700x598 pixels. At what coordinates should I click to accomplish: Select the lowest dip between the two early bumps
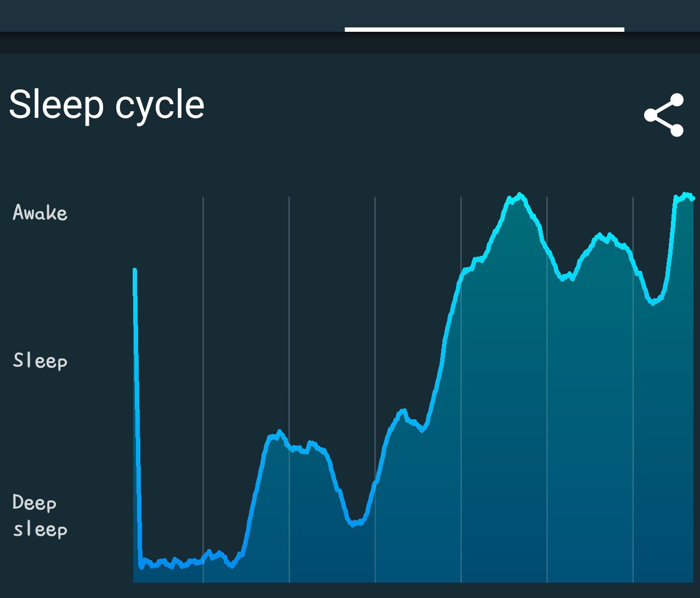[355, 523]
